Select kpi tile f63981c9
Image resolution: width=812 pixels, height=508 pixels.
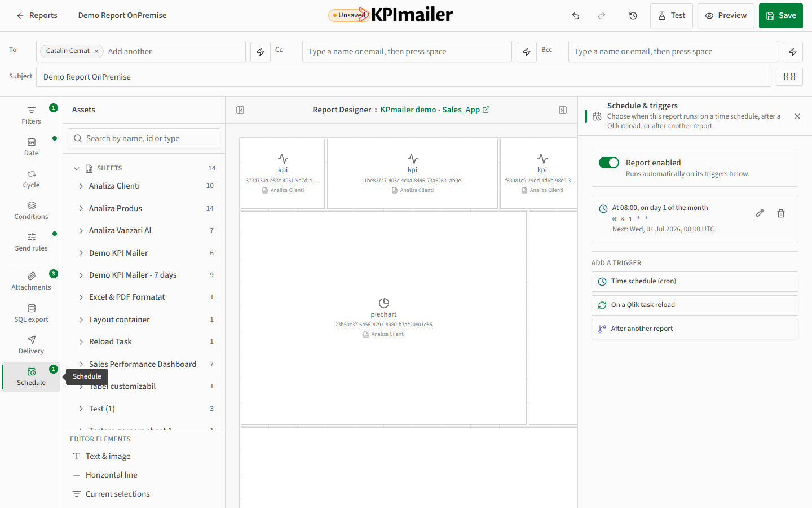(x=539, y=174)
